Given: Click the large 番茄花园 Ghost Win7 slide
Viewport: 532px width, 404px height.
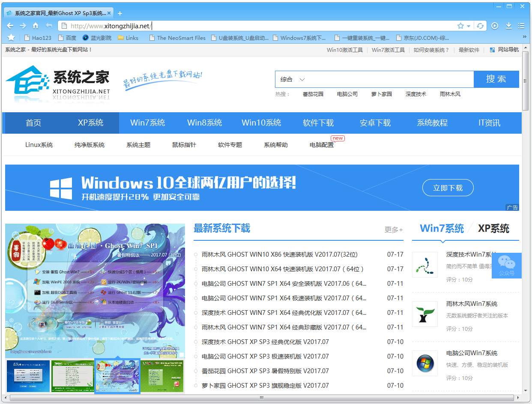Looking at the screenshot, I should pos(95,290).
